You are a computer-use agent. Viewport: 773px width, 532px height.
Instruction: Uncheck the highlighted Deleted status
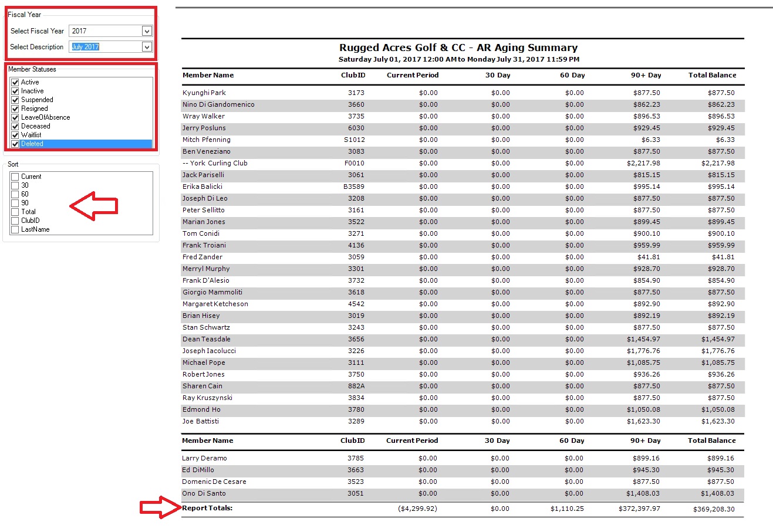(15, 144)
